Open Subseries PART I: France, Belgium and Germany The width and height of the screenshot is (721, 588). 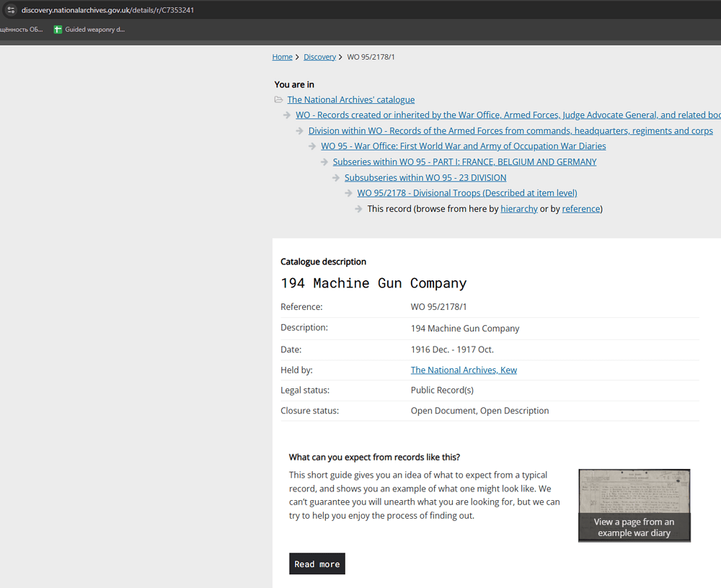[464, 162]
